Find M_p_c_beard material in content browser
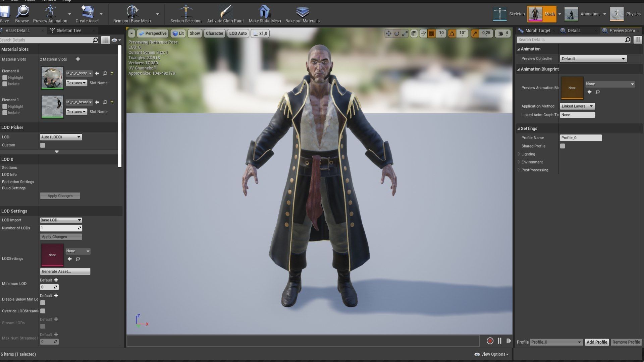Image resolution: width=644 pixels, height=362 pixels. 105,102
